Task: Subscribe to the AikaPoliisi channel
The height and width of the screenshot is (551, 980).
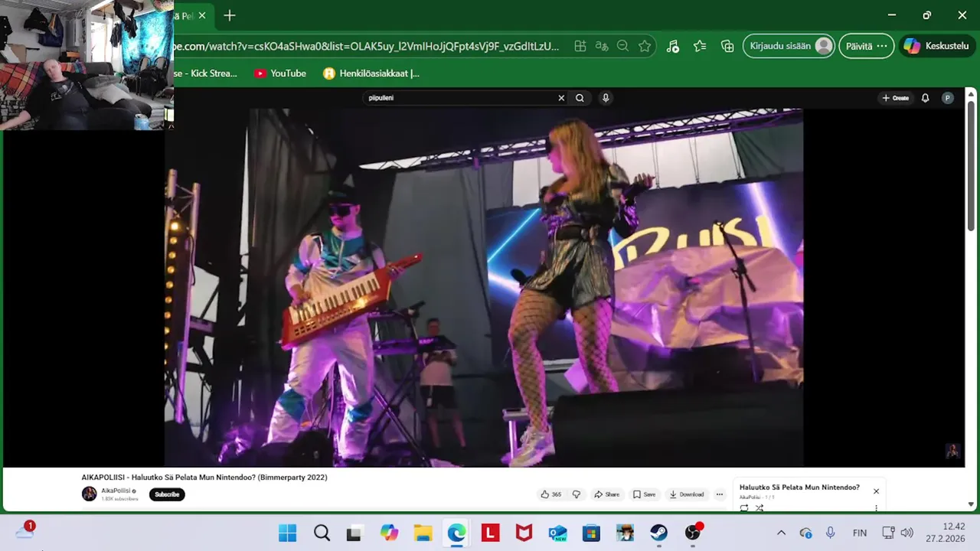Action: coord(167,494)
